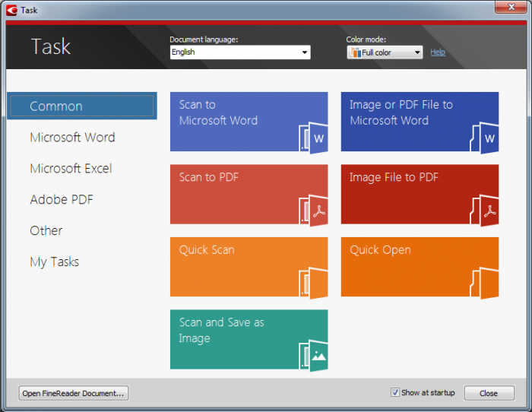Click the Word icon on Scan to Microsoft Word tile

(314, 138)
